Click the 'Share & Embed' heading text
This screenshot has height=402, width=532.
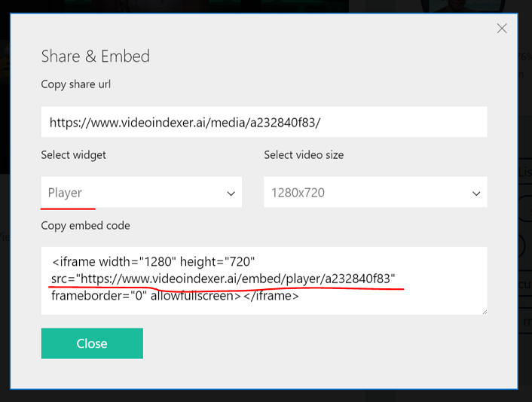[x=96, y=56]
